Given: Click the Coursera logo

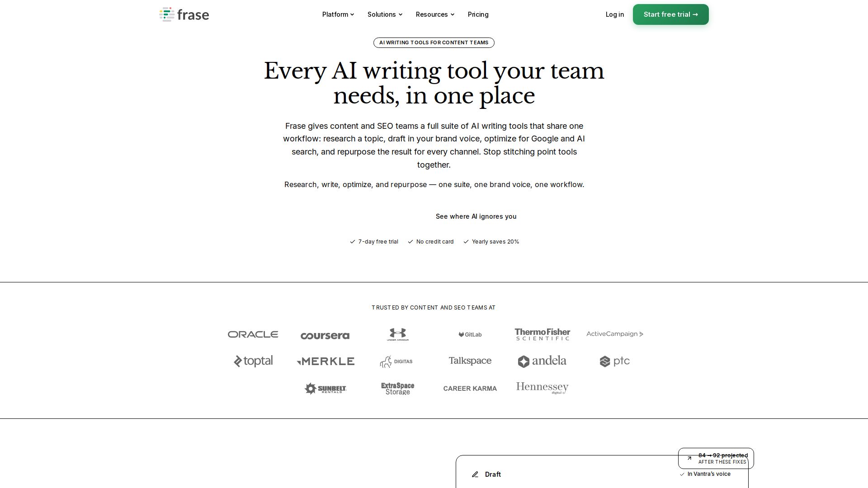Looking at the screenshot, I should tap(325, 335).
